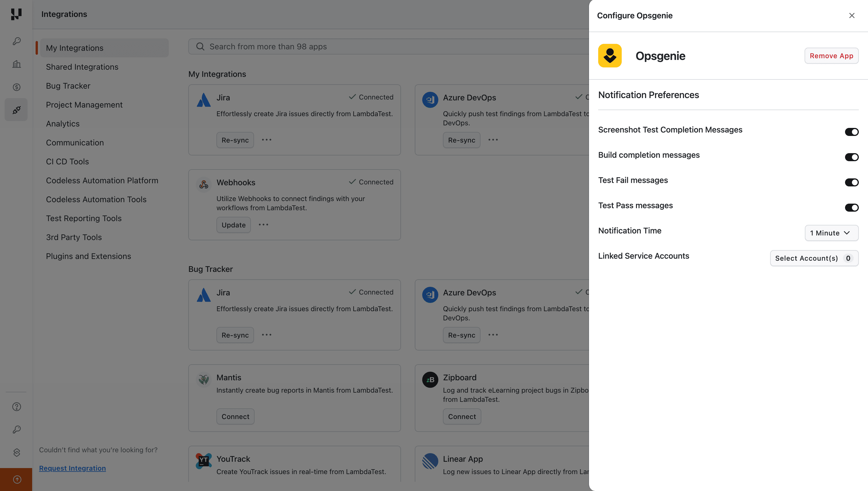Switch to Shared Integrations section
This screenshot has height=491, width=868.
[x=82, y=67]
